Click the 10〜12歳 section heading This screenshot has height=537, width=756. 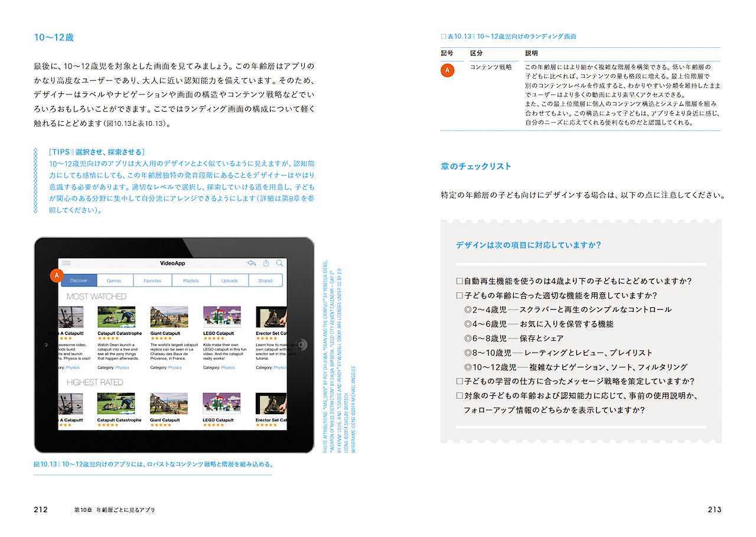pos(54,38)
